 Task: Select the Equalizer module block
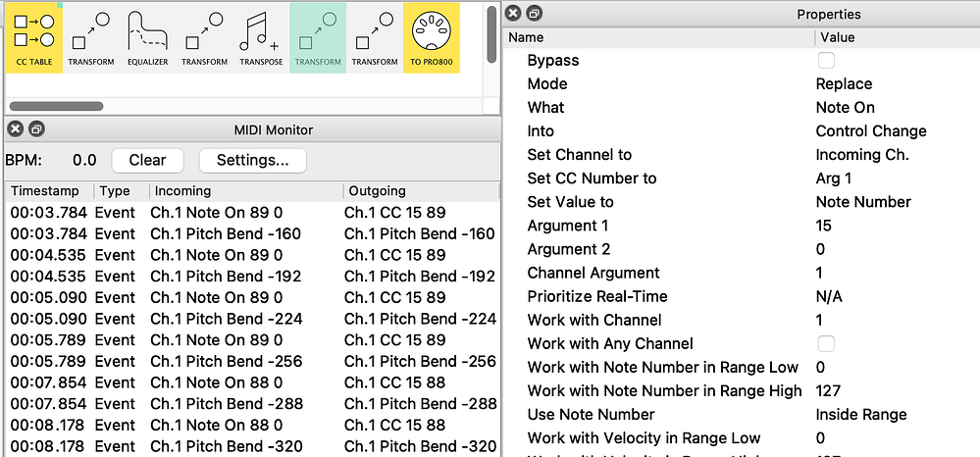(x=147, y=36)
